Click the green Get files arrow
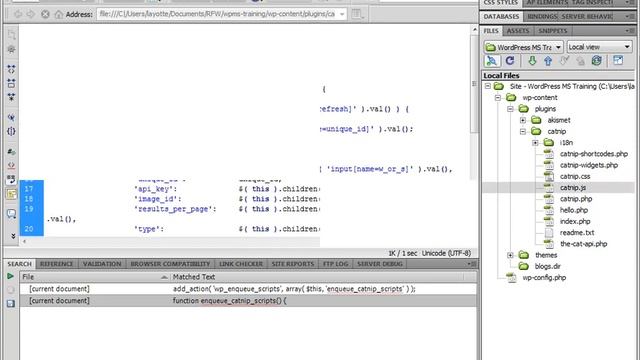This screenshot has width=640, height=360. (x=532, y=61)
